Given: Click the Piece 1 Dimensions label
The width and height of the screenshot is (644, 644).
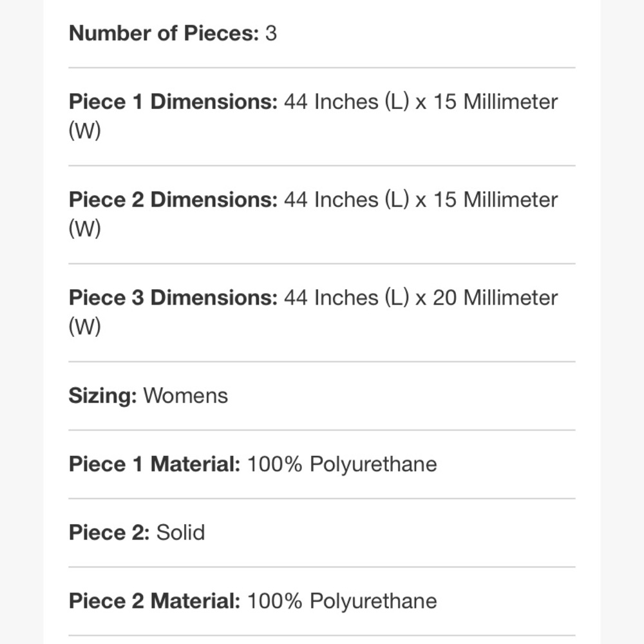Looking at the screenshot, I should 173,102.
